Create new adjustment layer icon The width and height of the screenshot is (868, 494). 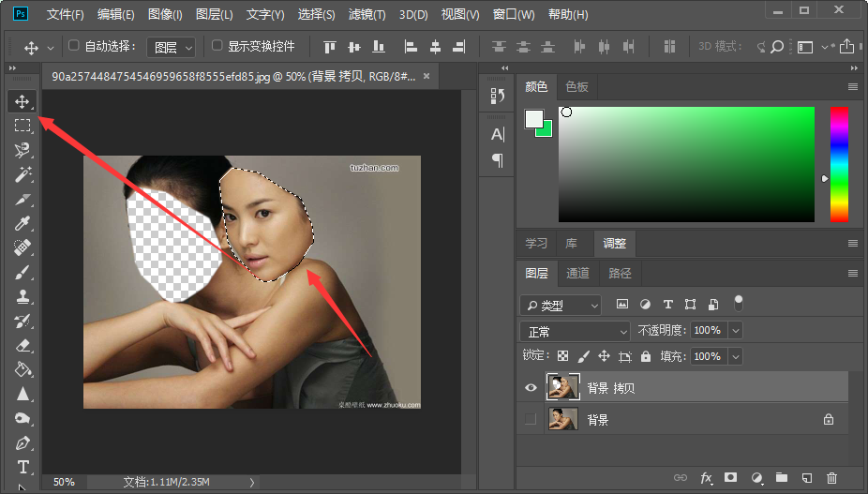[756, 477]
